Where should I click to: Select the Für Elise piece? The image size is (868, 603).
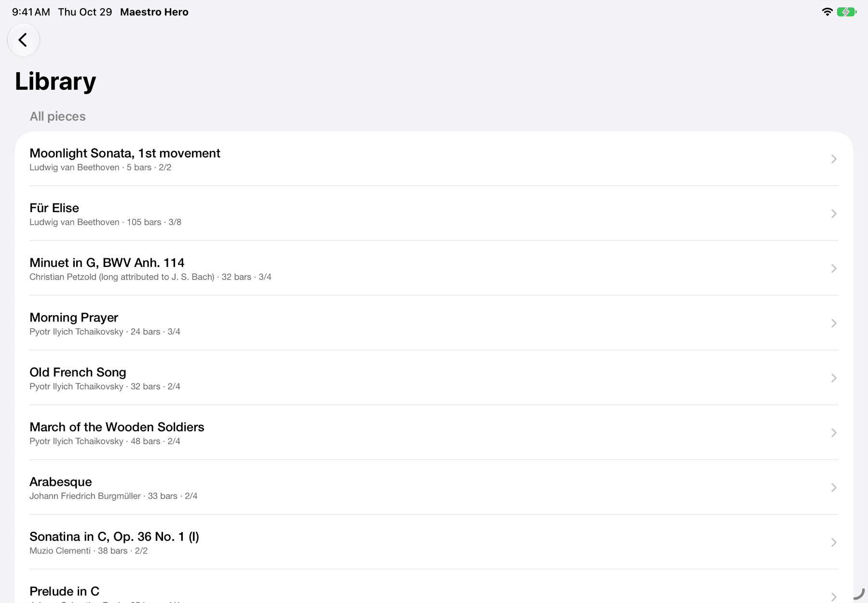434,214
